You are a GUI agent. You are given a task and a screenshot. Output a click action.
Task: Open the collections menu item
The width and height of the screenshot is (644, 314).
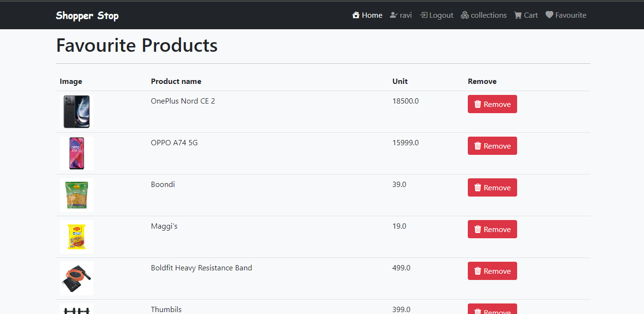tap(484, 15)
